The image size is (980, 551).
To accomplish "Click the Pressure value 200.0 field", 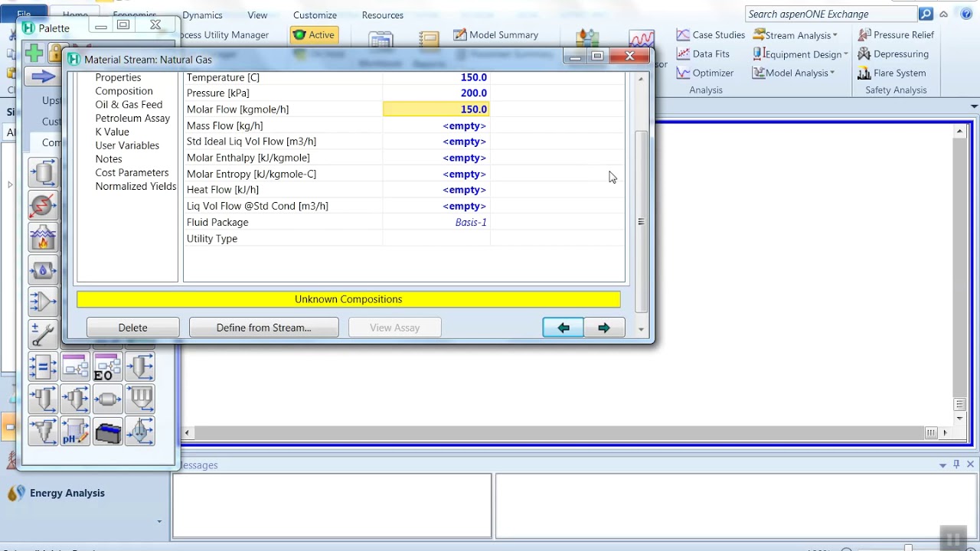I will pos(436,93).
